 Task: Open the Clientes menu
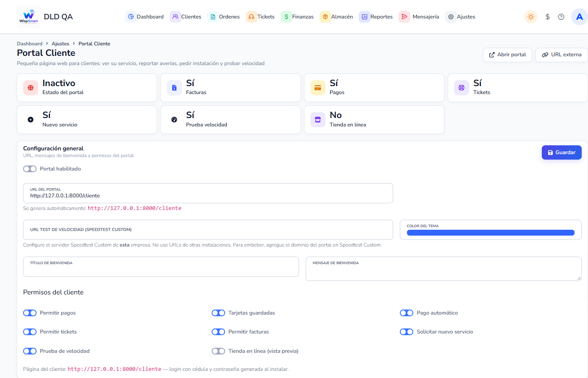(186, 17)
